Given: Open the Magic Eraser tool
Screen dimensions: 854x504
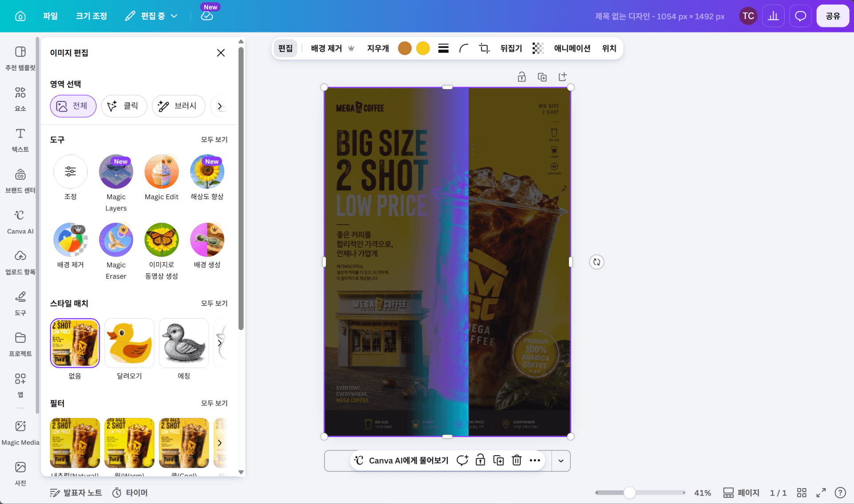Looking at the screenshot, I should tap(116, 252).
